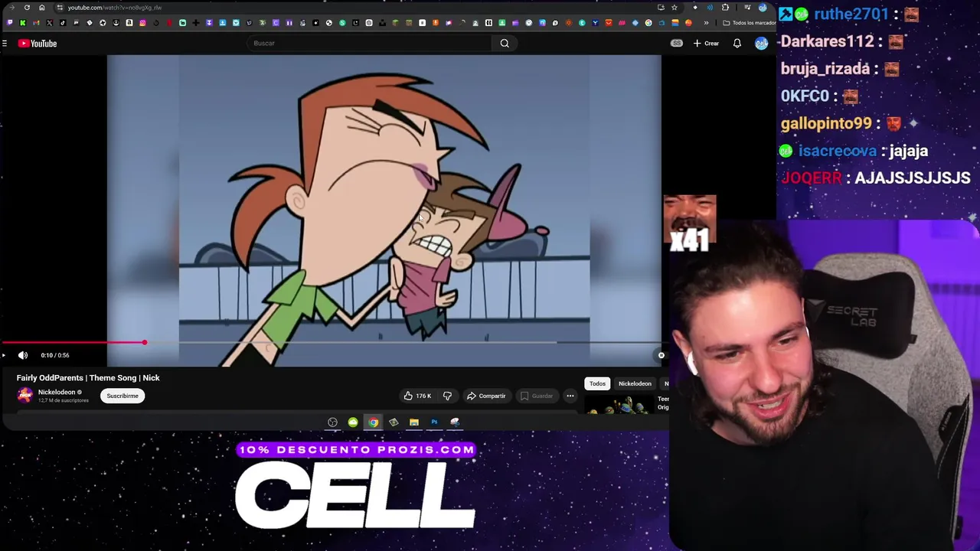Click the green cloud taskbar icon
This screenshot has height=551, width=980.
point(353,422)
